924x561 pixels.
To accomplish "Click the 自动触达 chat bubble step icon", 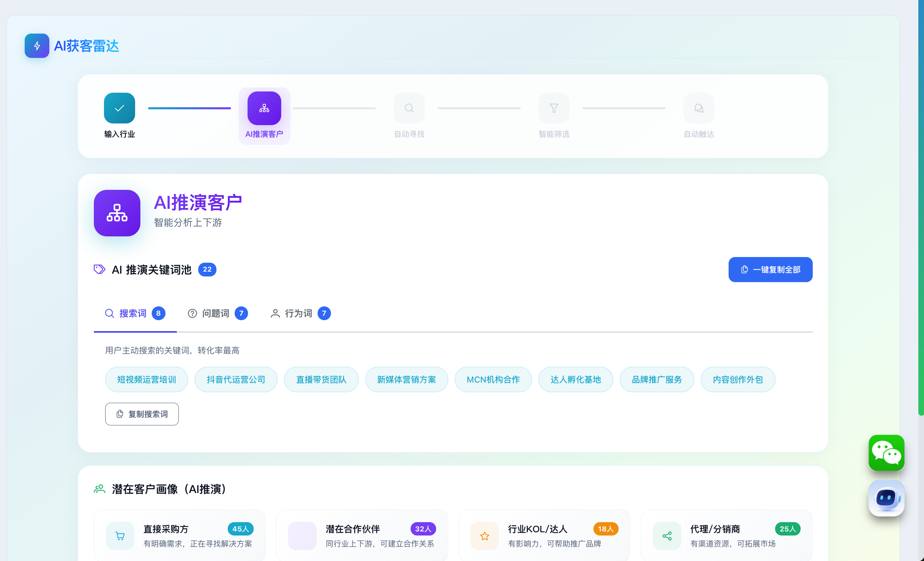I will point(699,108).
